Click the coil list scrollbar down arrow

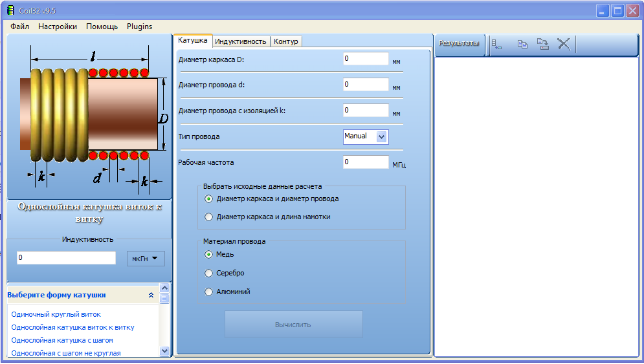[164, 351]
